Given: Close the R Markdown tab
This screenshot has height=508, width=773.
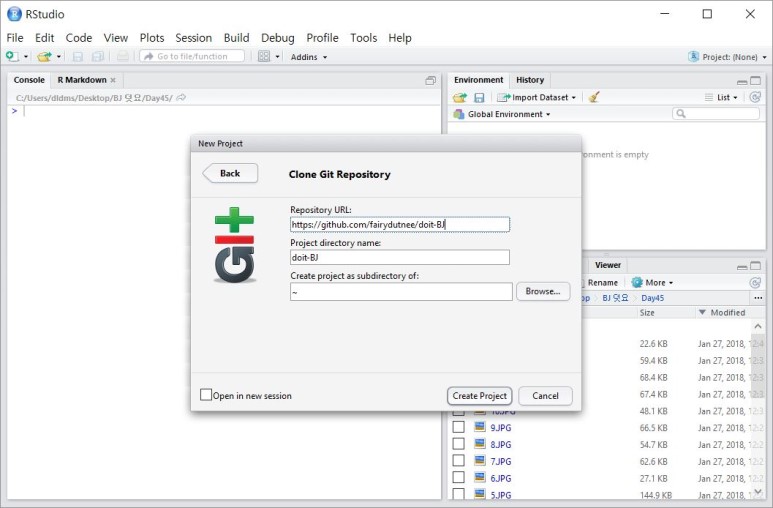Looking at the screenshot, I should [113, 80].
